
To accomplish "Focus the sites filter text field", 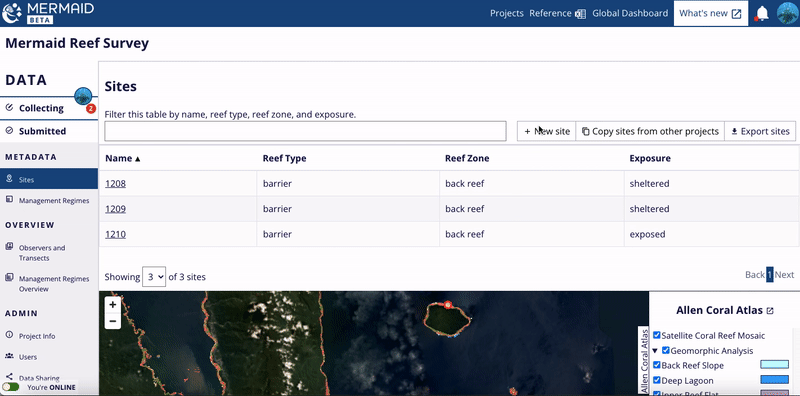I will 305,131.
